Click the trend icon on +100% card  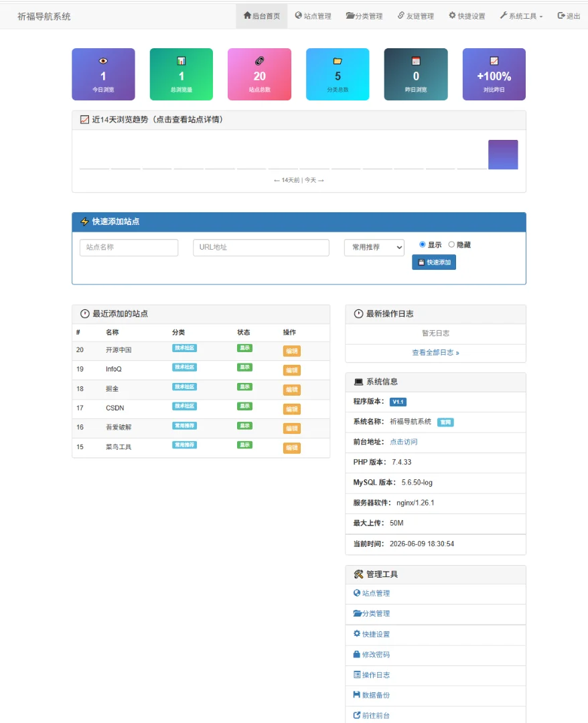(x=494, y=61)
